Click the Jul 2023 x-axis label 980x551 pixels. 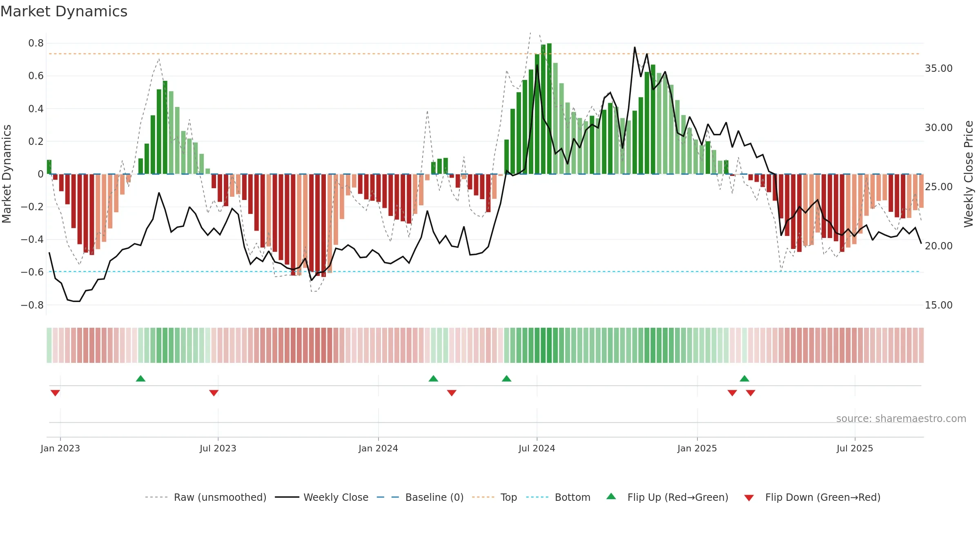point(218,448)
